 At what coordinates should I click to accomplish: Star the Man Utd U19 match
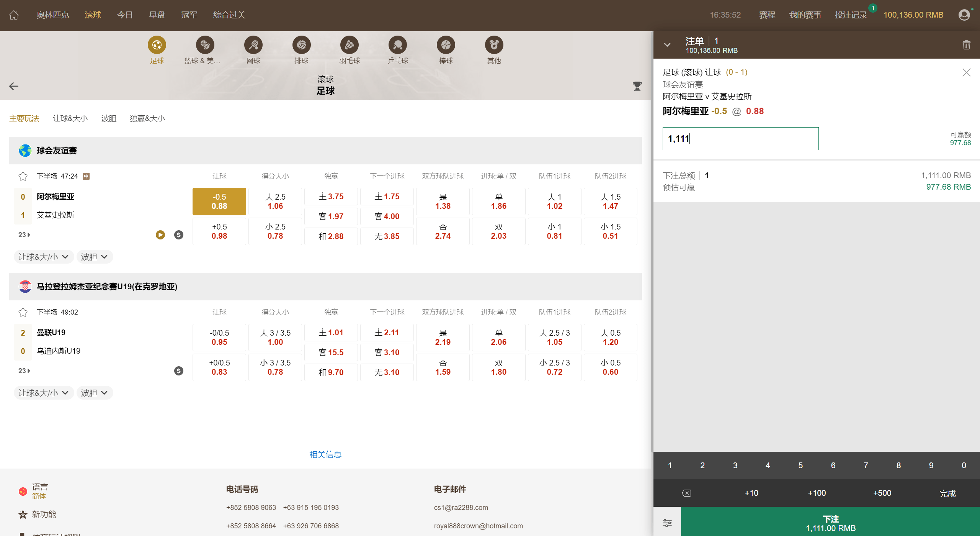pos(23,312)
